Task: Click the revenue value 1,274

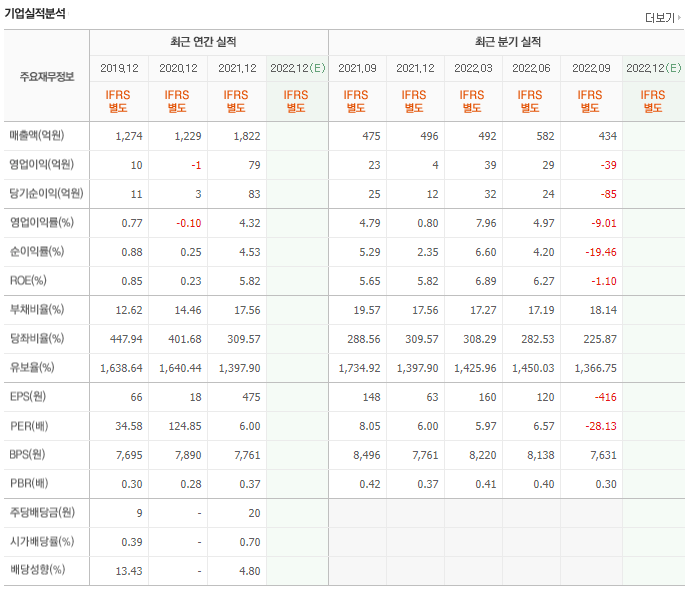Action: click(129, 136)
